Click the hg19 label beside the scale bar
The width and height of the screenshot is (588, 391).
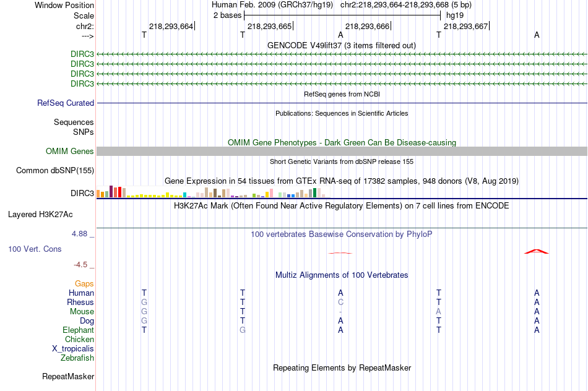[x=455, y=15]
